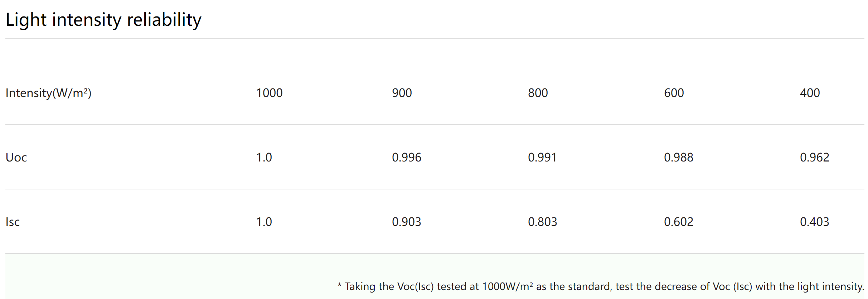Screen dimensions: 868x299
Task: Click the 900 intensity value
Action: point(402,93)
